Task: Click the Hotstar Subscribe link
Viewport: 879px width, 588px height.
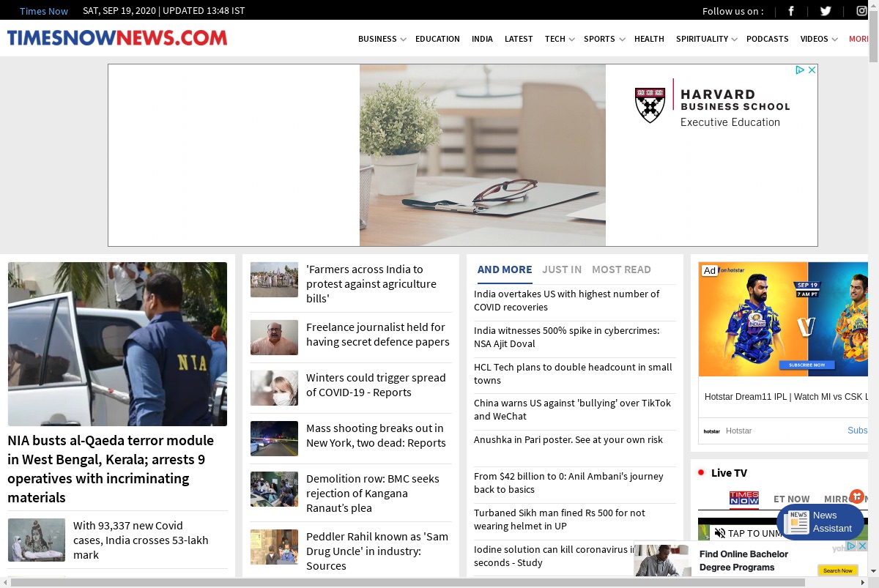Action: (858, 431)
